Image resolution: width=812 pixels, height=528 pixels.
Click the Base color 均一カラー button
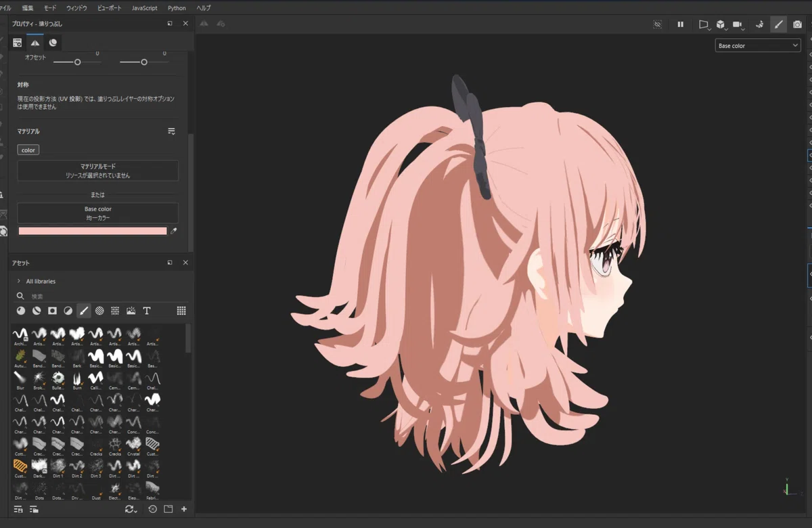98,213
